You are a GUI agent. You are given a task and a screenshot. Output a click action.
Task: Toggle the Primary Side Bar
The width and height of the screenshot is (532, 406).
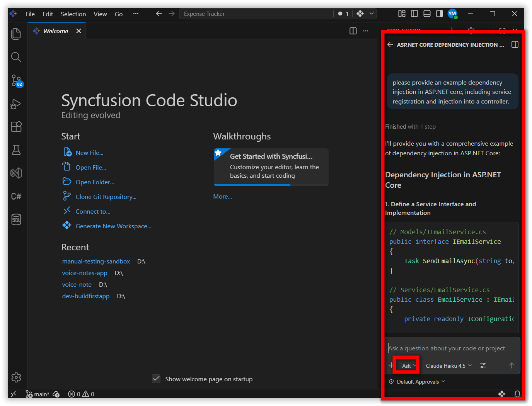(x=414, y=14)
